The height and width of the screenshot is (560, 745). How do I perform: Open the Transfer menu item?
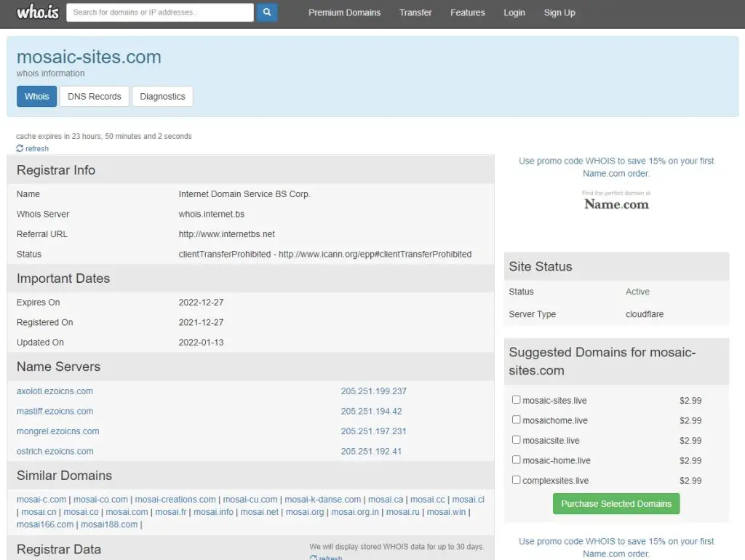coord(415,13)
